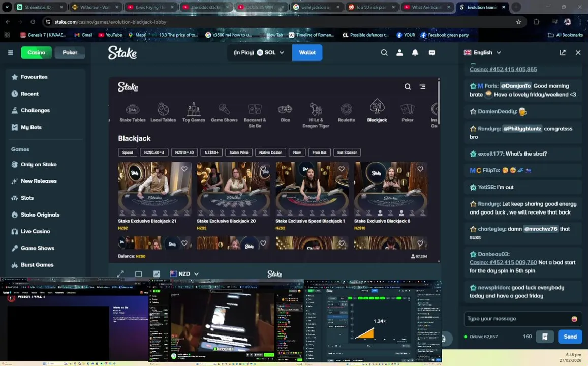
Task: Focus the Type your message field
Action: [x=517, y=319]
